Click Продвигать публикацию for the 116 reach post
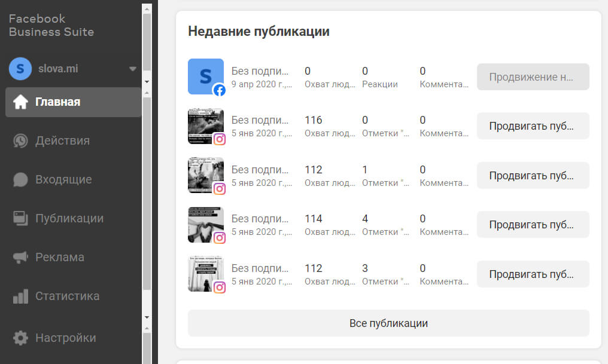 pyautogui.click(x=533, y=126)
